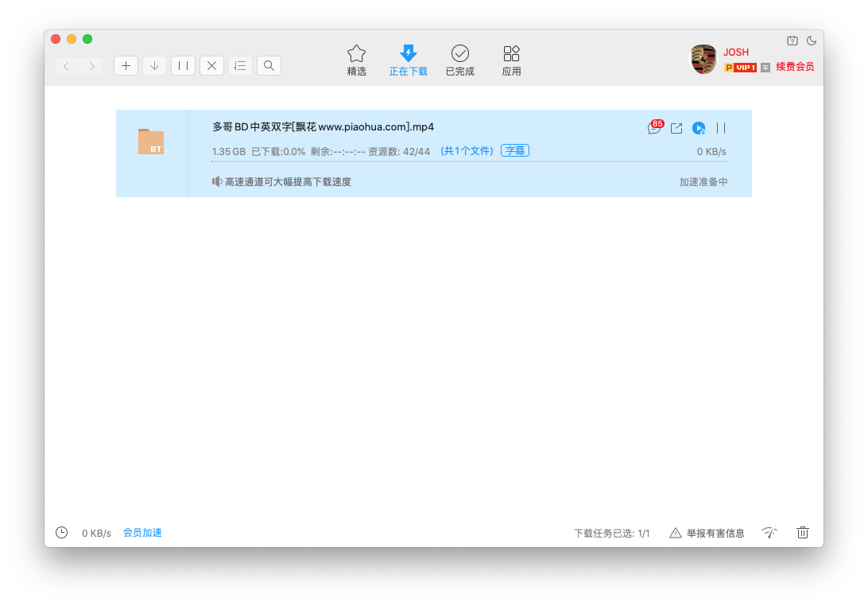Cancel the download using the X toolbar icon

(211, 65)
